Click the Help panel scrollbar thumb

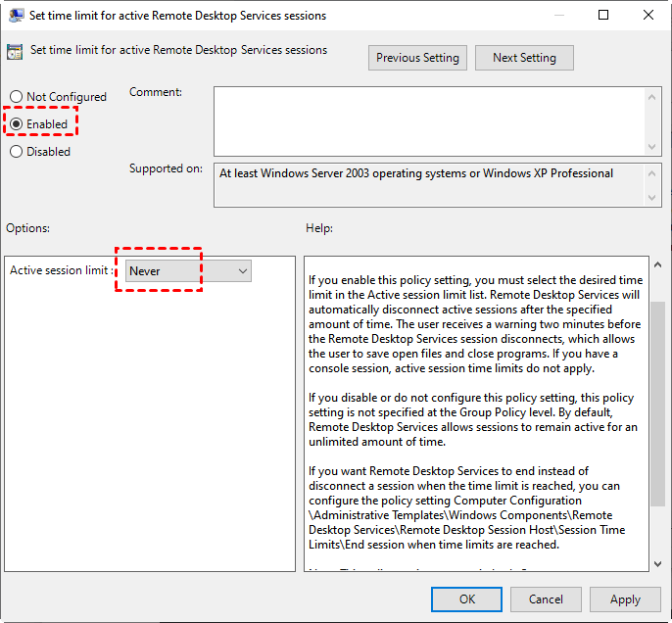click(x=657, y=404)
